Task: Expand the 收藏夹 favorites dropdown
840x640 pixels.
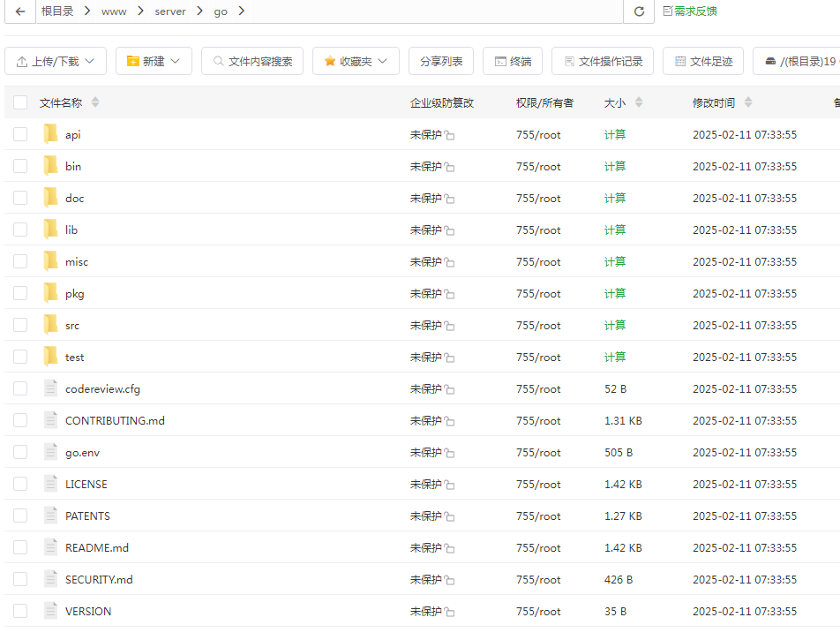Action: (x=356, y=61)
